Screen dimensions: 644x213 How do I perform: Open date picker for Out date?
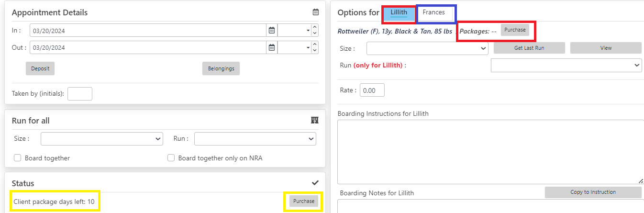point(272,47)
